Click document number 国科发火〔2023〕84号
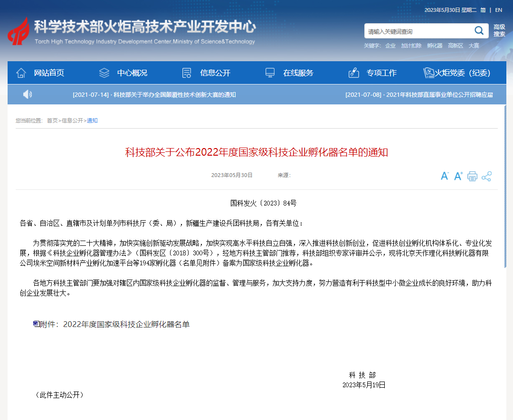Image resolution: width=513 pixels, height=420 pixels. [263, 203]
